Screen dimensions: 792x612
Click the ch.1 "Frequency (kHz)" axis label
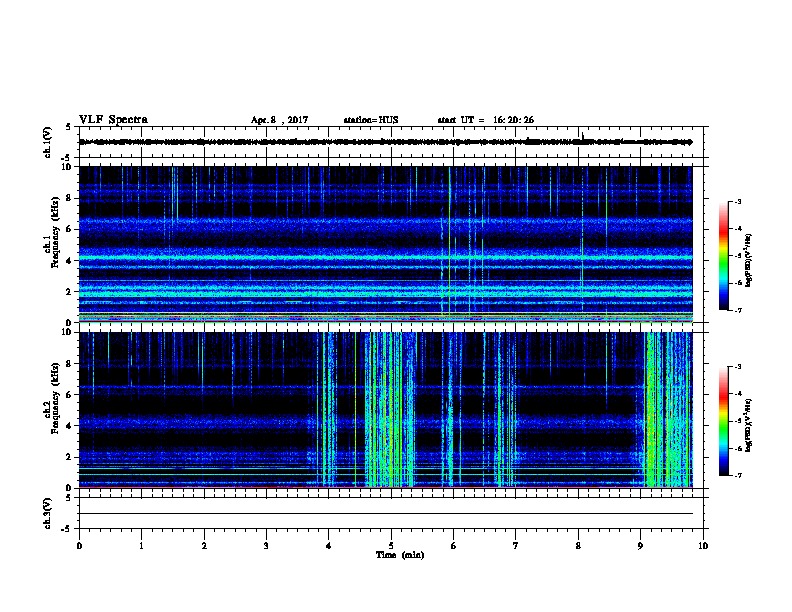(55, 232)
